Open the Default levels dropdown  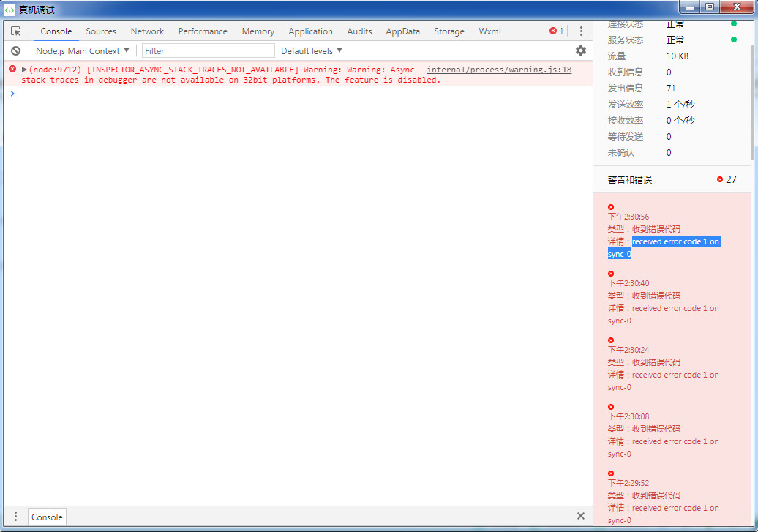tap(312, 51)
